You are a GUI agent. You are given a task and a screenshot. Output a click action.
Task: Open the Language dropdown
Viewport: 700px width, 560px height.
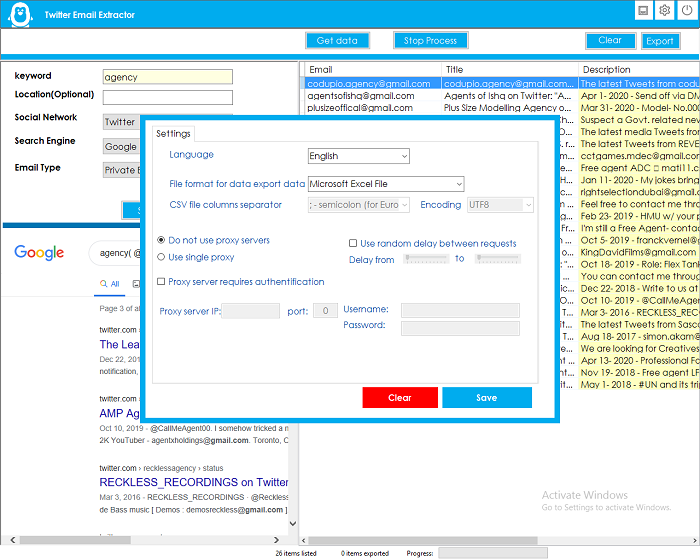coord(358,156)
